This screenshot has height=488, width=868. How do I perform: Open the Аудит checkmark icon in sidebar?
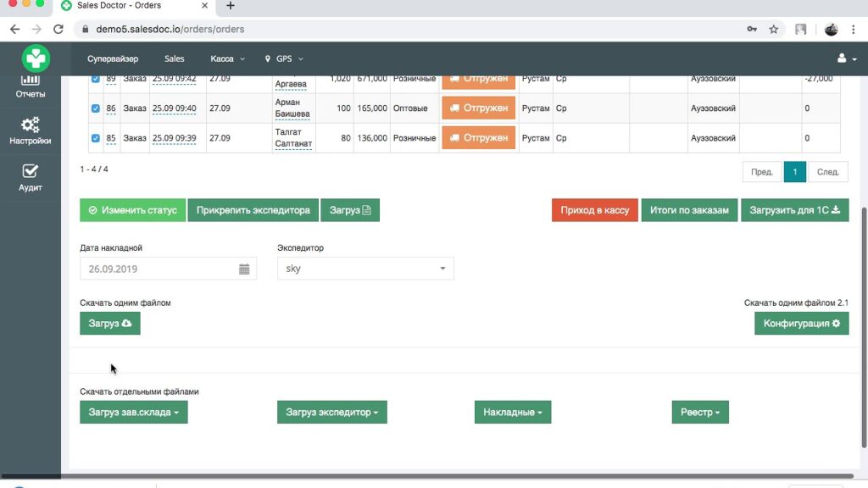[31, 172]
